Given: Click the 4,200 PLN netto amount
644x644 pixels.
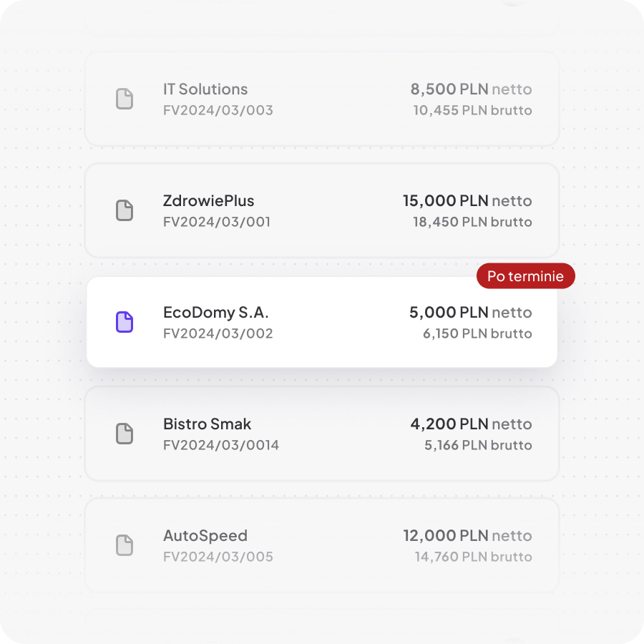Looking at the screenshot, I should pos(471,424).
